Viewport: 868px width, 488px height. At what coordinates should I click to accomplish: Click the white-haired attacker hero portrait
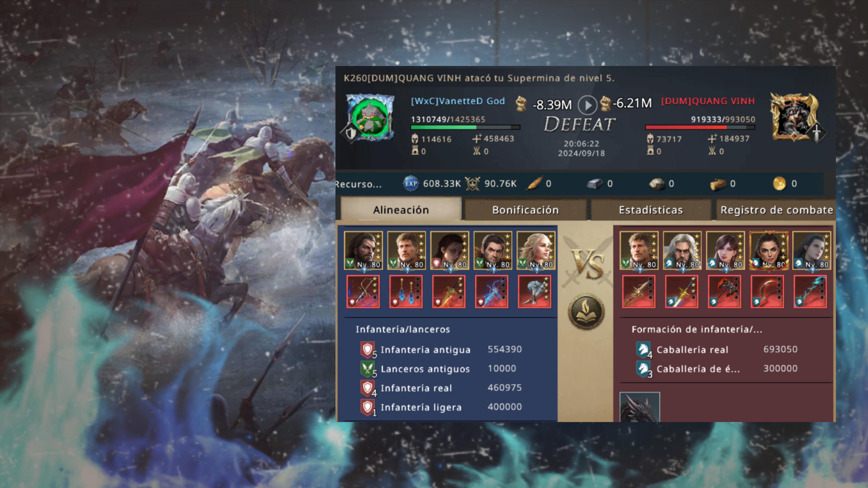point(682,250)
